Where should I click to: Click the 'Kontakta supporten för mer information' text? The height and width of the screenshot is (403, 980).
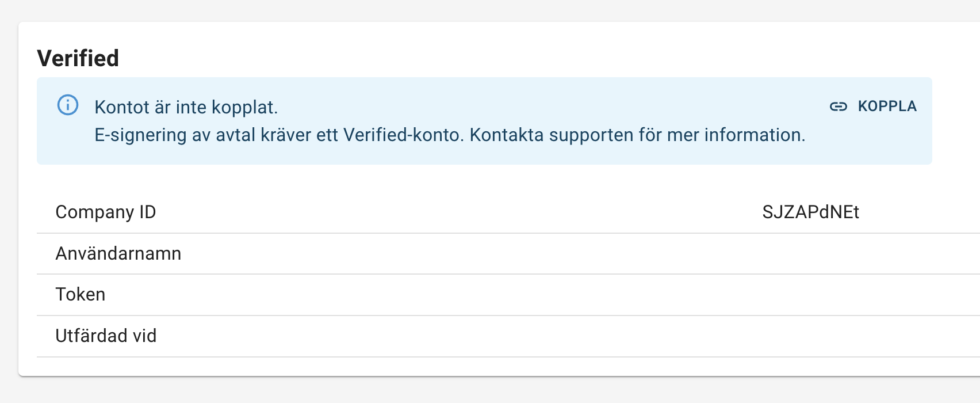pos(637,135)
